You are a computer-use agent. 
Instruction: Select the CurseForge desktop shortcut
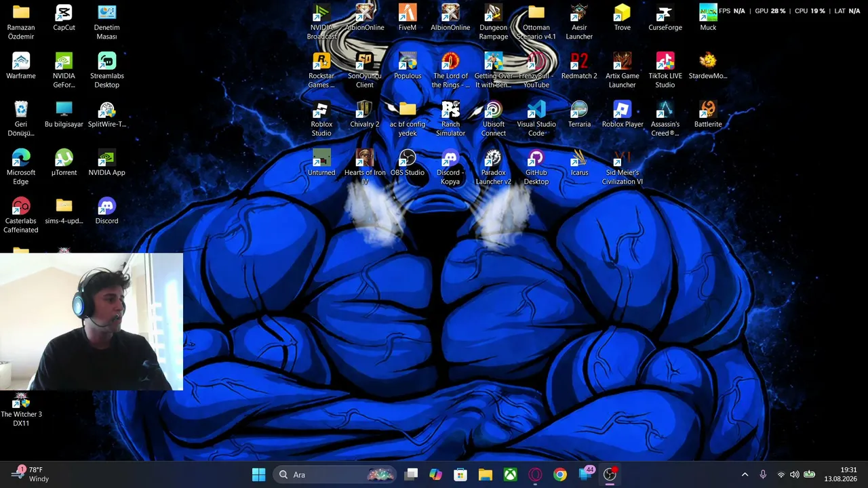(x=665, y=18)
